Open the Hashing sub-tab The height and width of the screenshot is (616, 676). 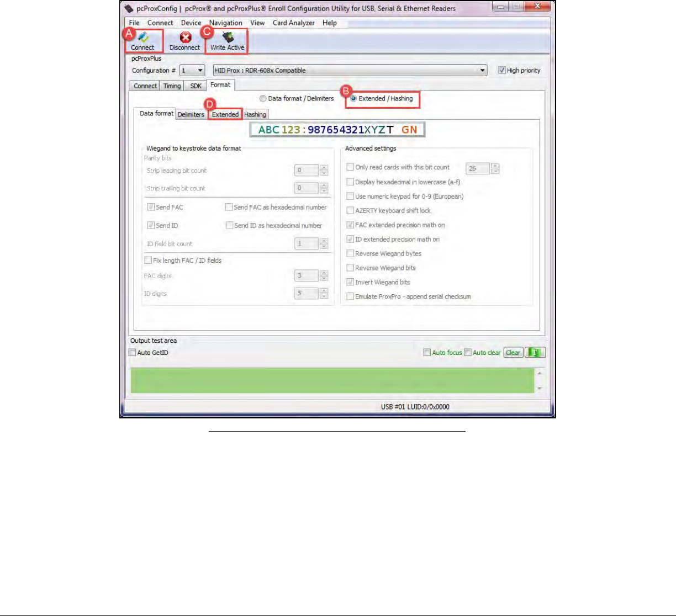point(255,115)
